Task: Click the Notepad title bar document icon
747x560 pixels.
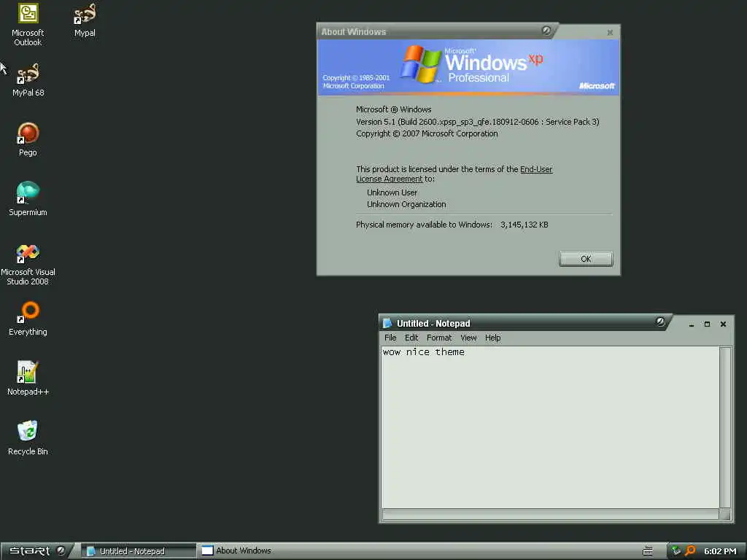Action: point(387,323)
